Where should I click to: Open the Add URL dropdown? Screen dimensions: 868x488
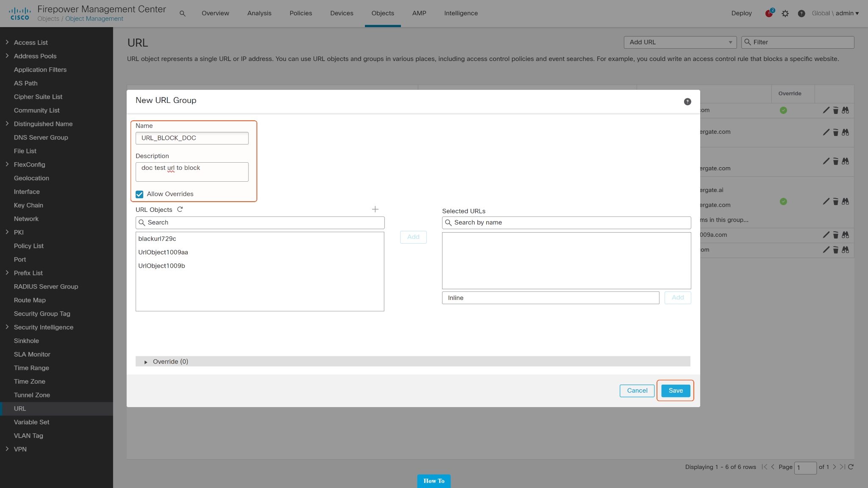[x=680, y=42]
